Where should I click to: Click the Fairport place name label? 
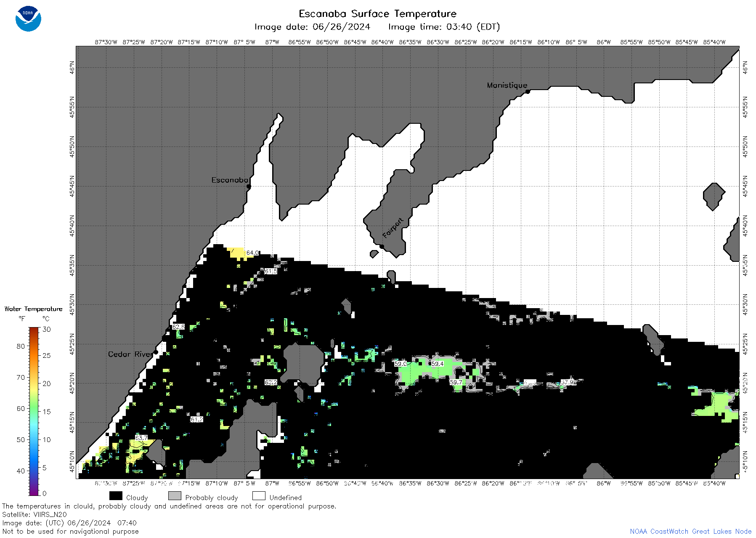coord(393,228)
